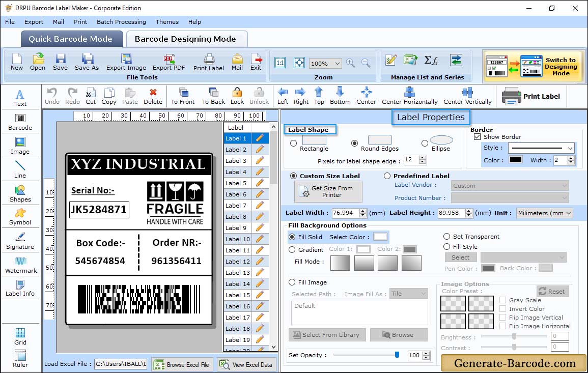Open the Batch Processing menu

click(122, 22)
